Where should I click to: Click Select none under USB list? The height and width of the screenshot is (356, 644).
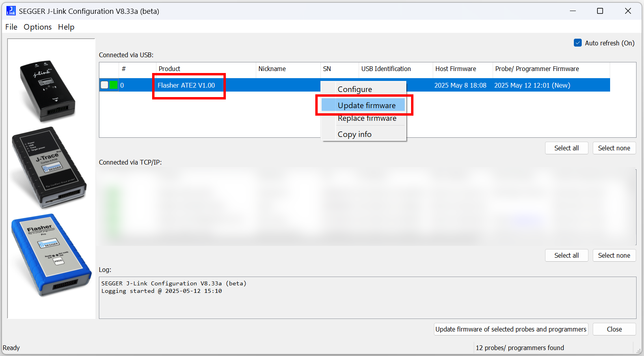614,148
